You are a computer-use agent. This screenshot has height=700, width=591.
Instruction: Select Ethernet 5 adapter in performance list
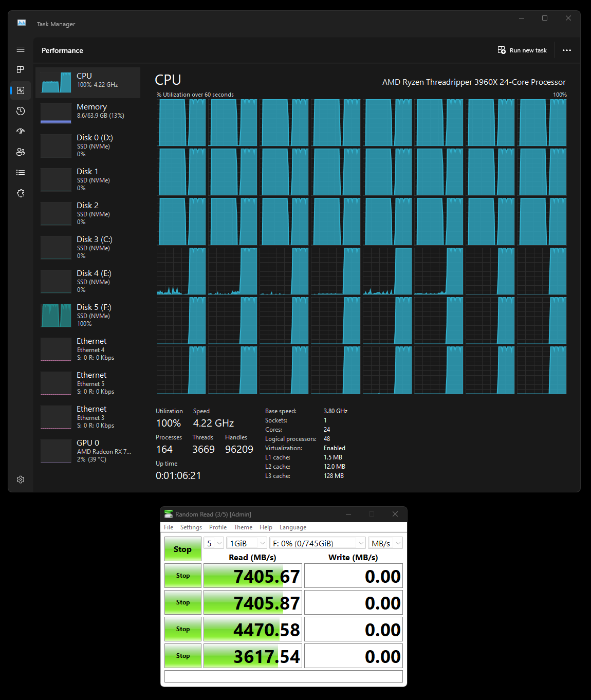88,383
